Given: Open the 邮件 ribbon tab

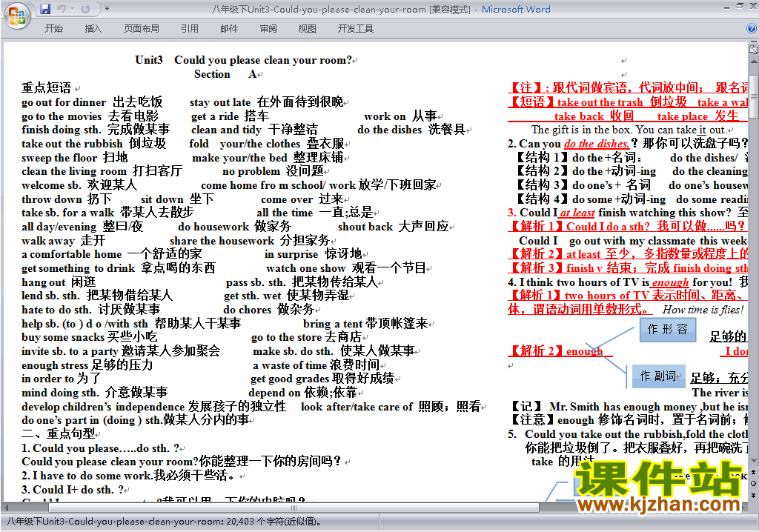Looking at the screenshot, I should point(229,29).
